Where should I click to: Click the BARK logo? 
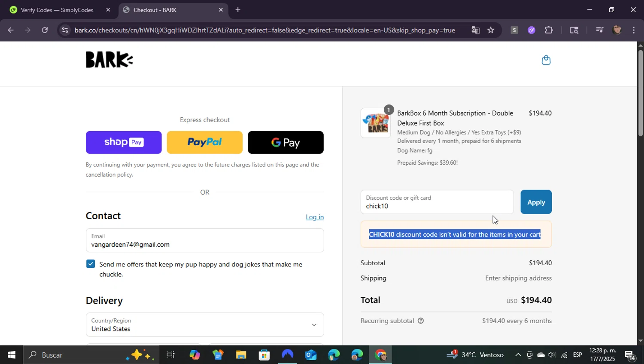tap(109, 60)
